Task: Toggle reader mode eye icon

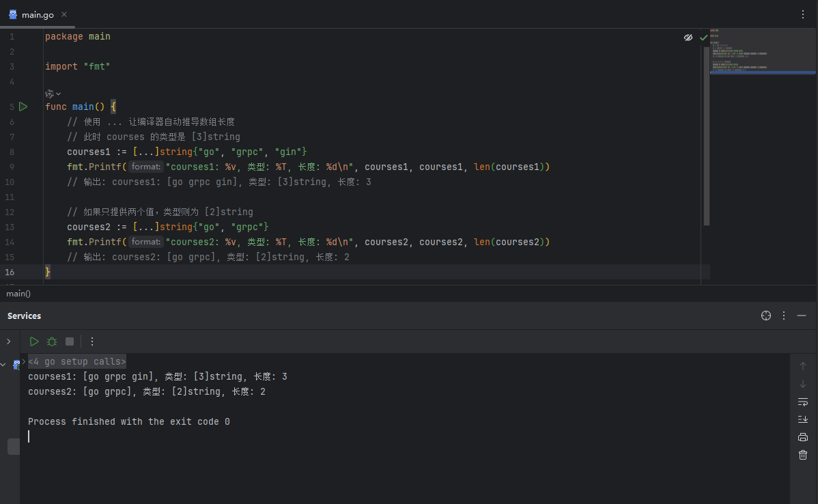Action: coord(688,38)
